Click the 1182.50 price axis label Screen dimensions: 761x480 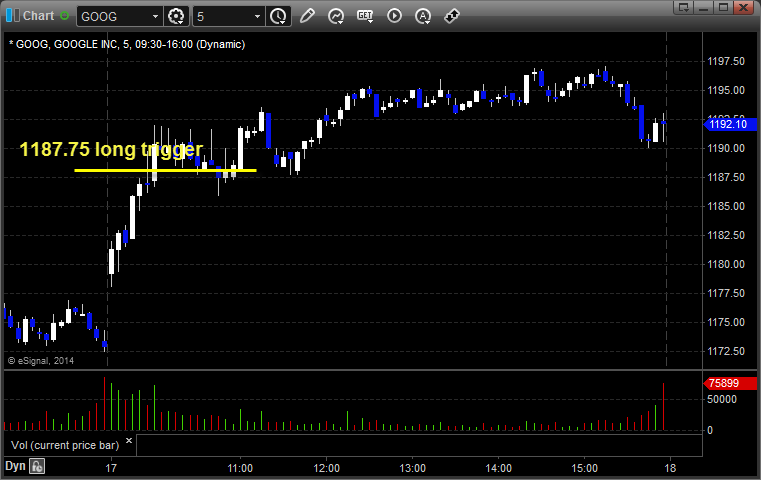(x=726, y=235)
